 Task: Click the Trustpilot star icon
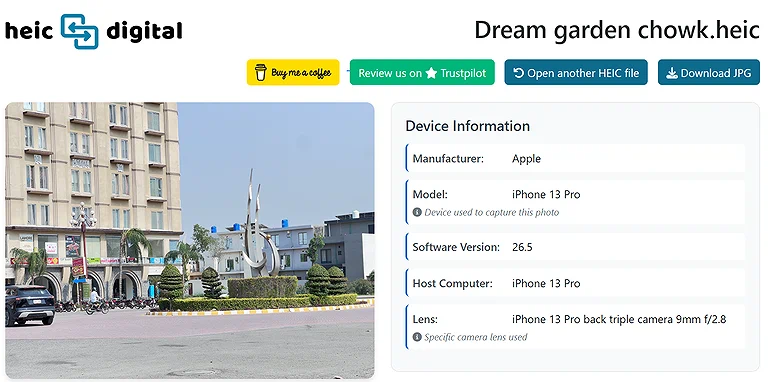coord(431,73)
